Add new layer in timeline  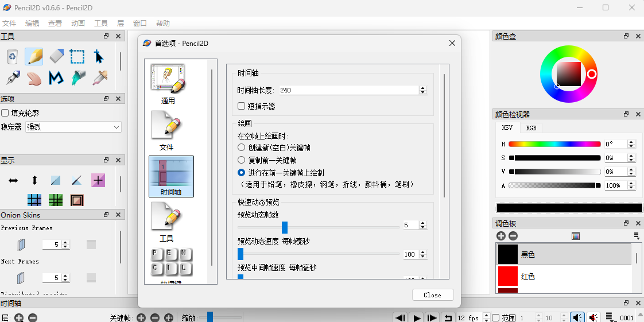point(19,317)
